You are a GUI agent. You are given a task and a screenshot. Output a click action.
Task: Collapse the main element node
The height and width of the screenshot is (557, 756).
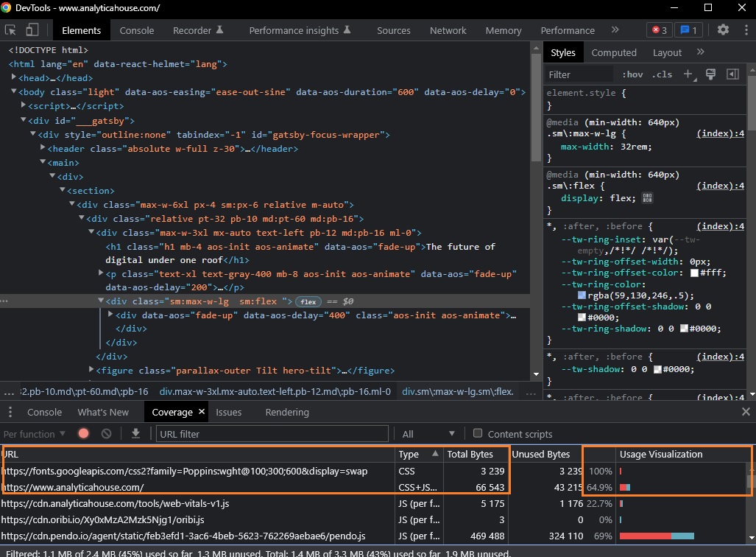(x=43, y=161)
